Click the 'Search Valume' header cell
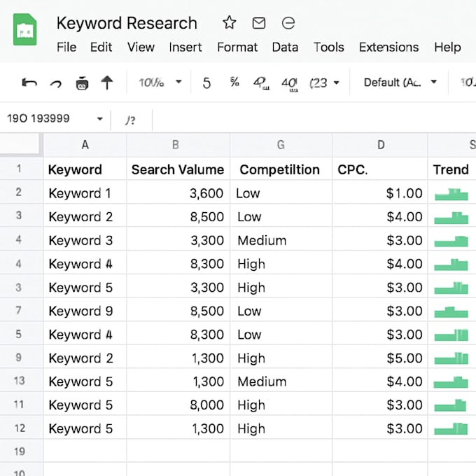This screenshot has width=476, height=476. pos(178,169)
